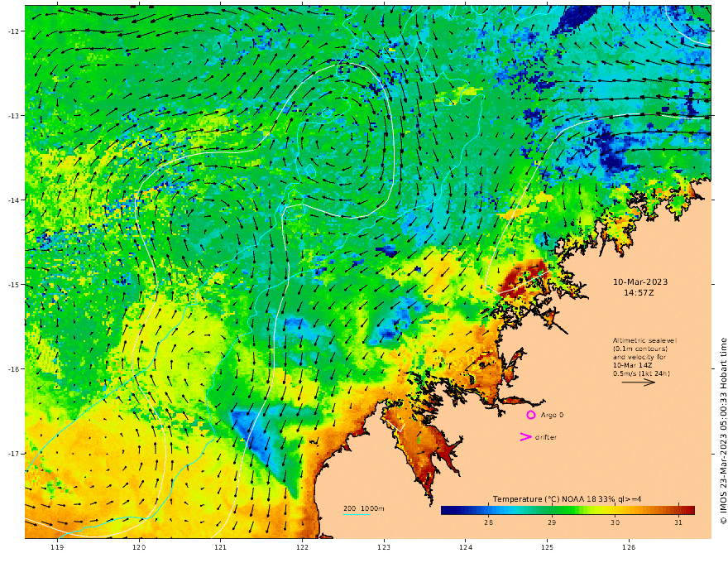728x563 pixels.
Task: Click the IMOS copyright timestamp text
Action: [722, 431]
